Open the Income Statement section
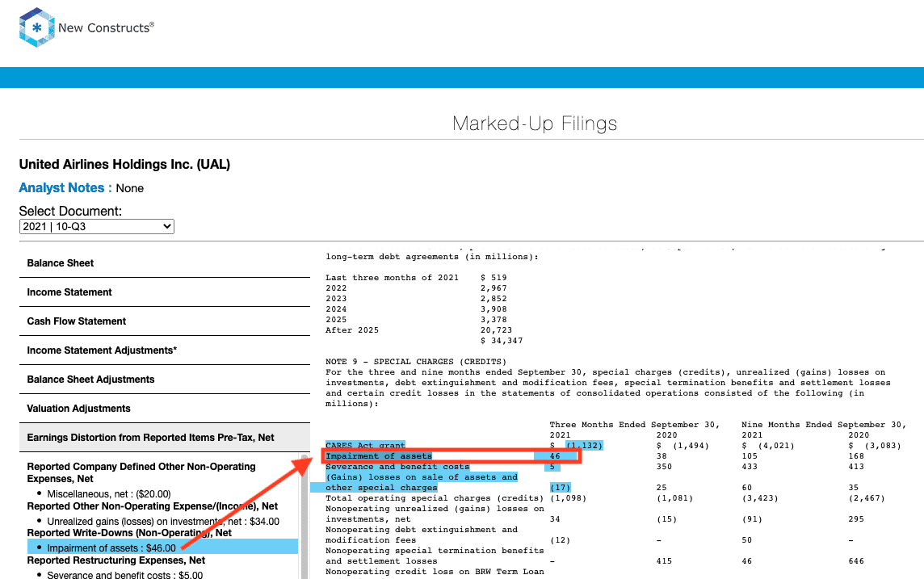Viewport: 924px width, 579px height. tap(165, 292)
